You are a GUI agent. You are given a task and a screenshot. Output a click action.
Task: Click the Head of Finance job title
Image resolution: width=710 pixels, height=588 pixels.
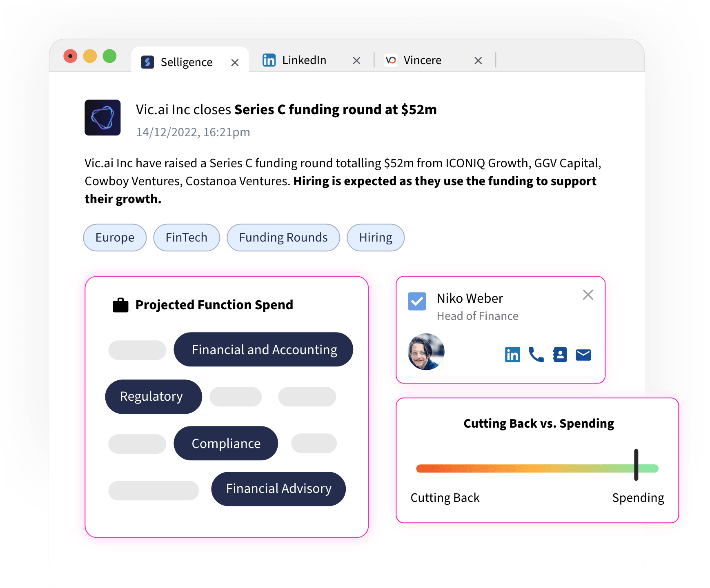tap(477, 316)
